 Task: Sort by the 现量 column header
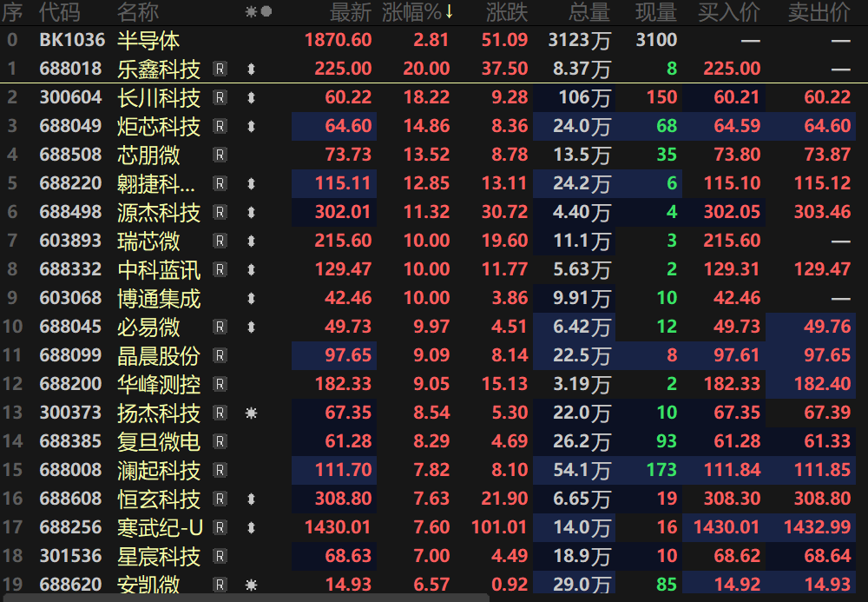656,12
